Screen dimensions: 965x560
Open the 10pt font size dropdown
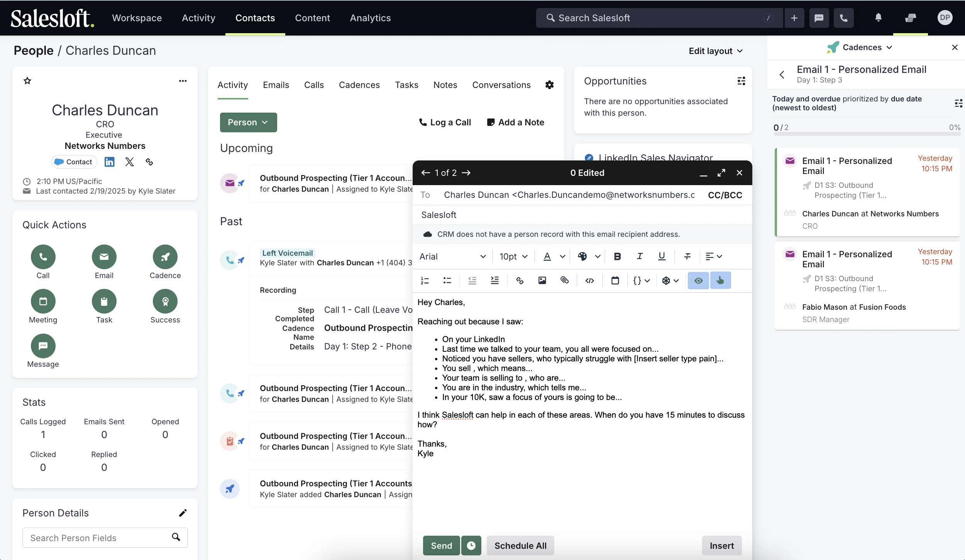513,256
